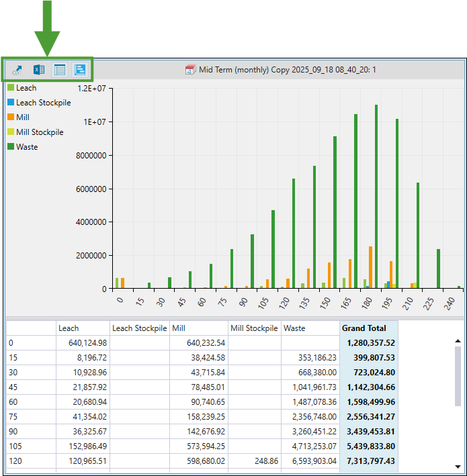Click the orange Mill legend swatch
This screenshot has width=467, height=476.
11,117
